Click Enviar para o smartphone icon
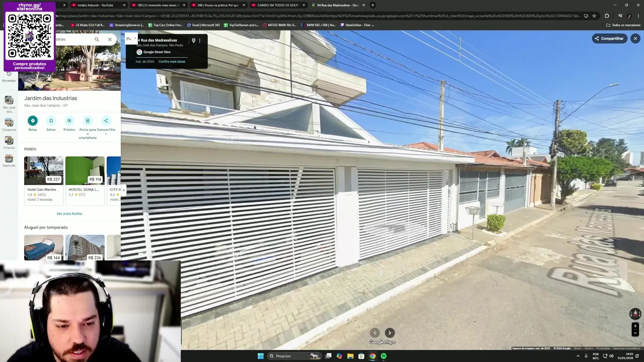This screenshot has width=644, height=362. 88,121
